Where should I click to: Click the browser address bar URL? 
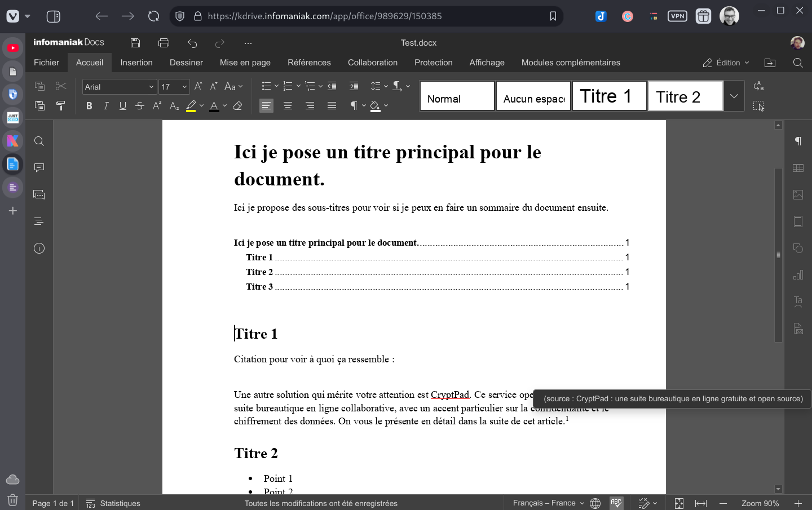(324, 16)
